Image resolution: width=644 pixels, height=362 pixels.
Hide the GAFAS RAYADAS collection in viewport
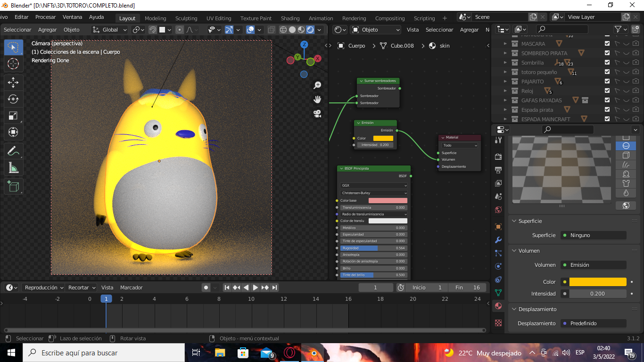pyautogui.click(x=626, y=100)
